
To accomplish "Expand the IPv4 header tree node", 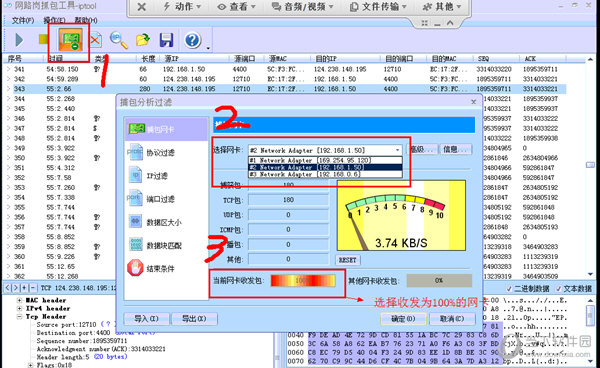I will pyautogui.click(x=19, y=308).
